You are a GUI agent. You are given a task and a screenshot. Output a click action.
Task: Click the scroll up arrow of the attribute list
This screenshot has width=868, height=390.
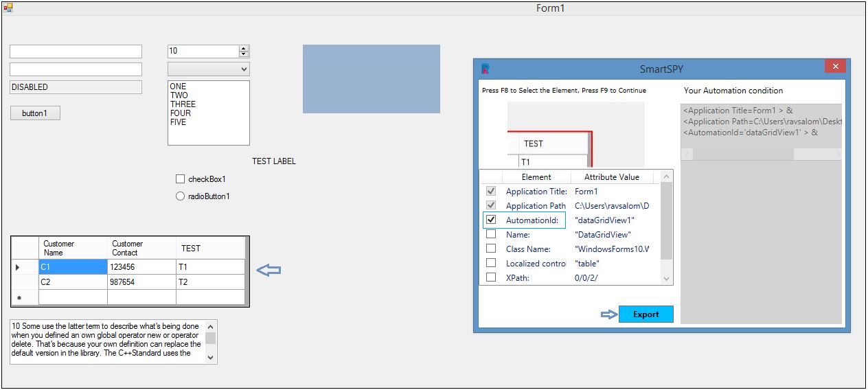[x=665, y=177]
